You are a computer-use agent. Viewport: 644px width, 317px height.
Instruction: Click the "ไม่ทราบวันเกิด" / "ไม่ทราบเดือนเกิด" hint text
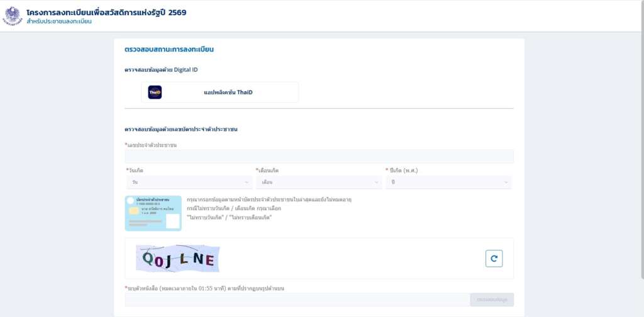click(x=229, y=217)
